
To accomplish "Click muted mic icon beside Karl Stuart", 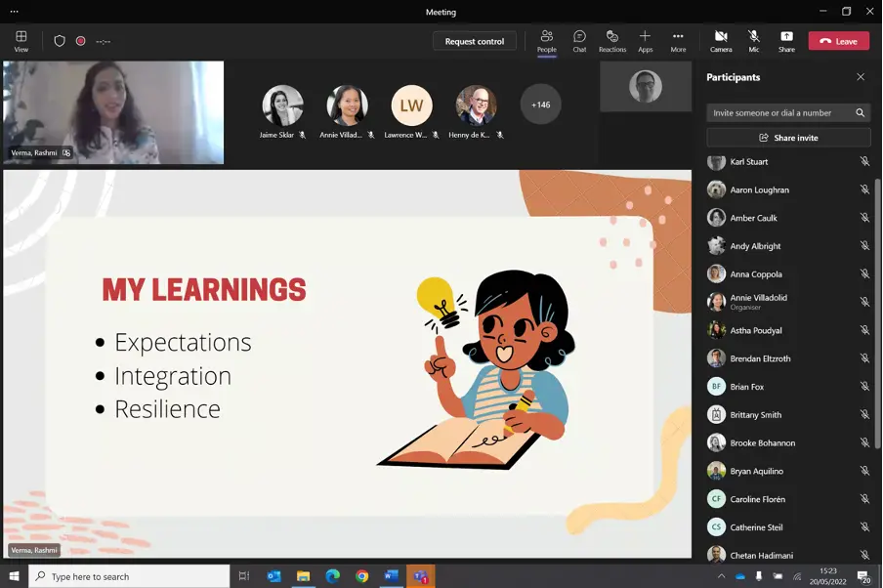I will [x=864, y=161].
